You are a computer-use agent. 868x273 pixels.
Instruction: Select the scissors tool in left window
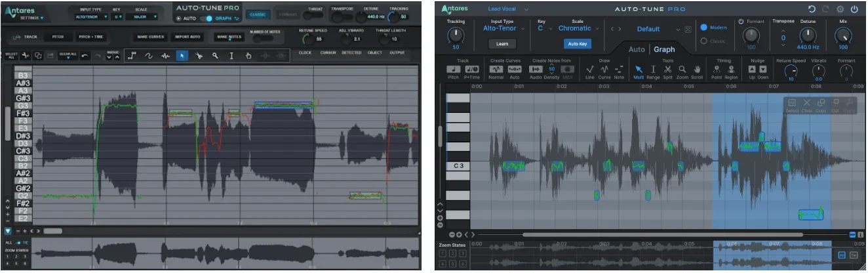tap(199, 56)
